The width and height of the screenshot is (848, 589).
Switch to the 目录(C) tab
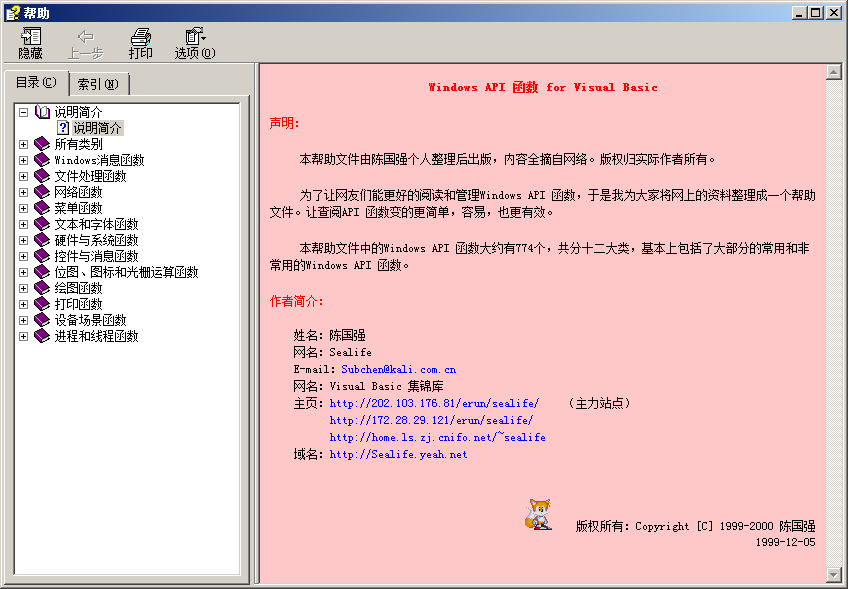click(36, 83)
